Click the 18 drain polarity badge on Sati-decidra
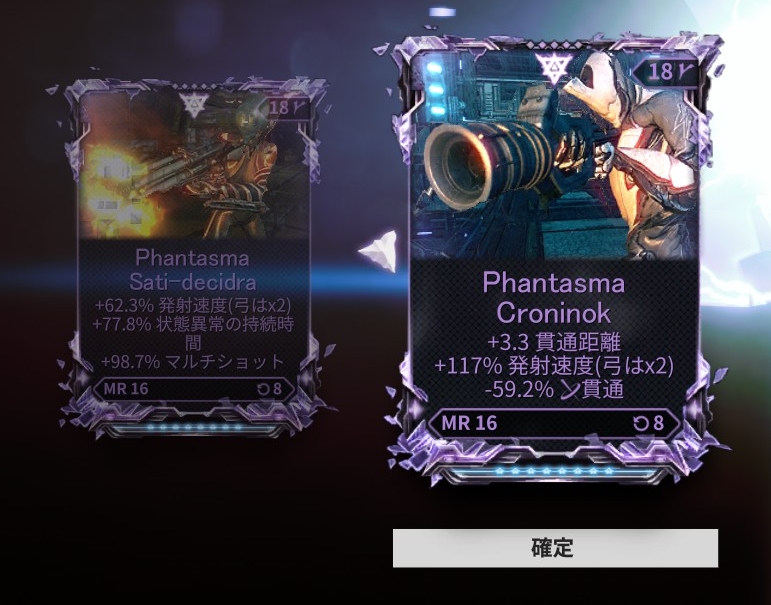 [285, 107]
